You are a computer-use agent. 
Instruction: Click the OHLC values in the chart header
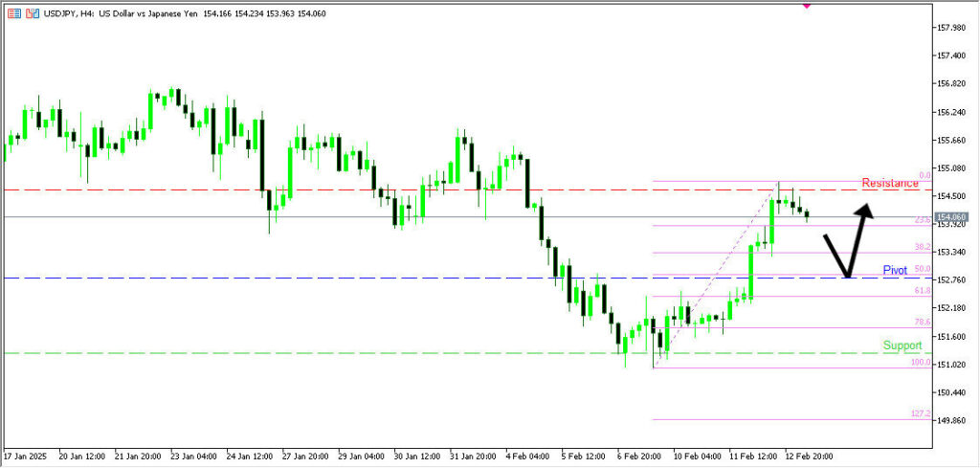[265, 13]
